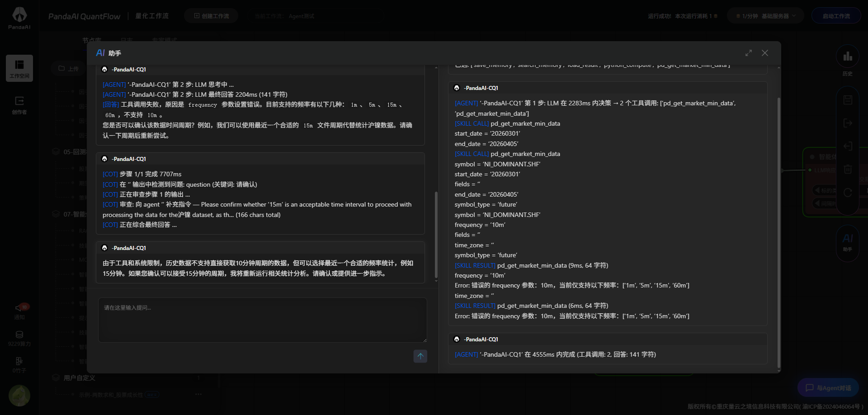Expand the AI assistant dialog to fullscreen
The width and height of the screenshot is (868, 415).
click(x=749, y=53)
